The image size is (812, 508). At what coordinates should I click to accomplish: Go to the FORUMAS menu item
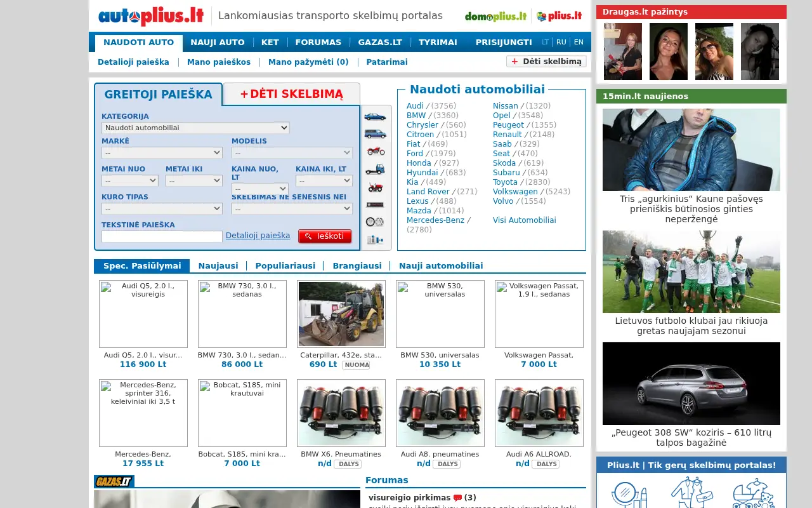click(318, 43)
